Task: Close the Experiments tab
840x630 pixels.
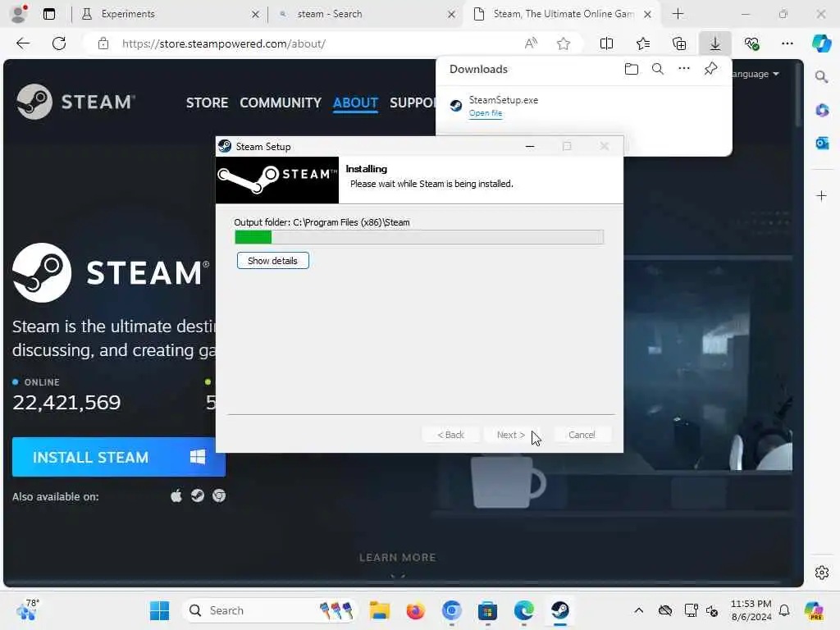Action: click(x=256, y=15)
